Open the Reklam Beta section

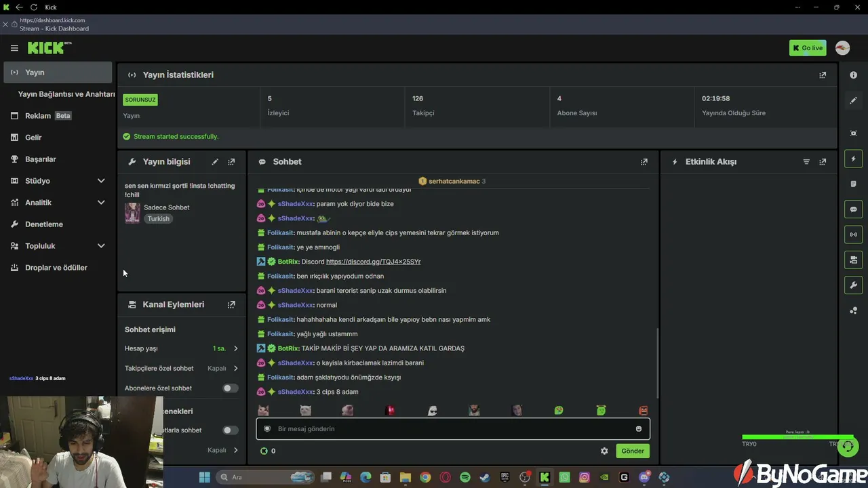pyautogui.click(x=58, y=116)
